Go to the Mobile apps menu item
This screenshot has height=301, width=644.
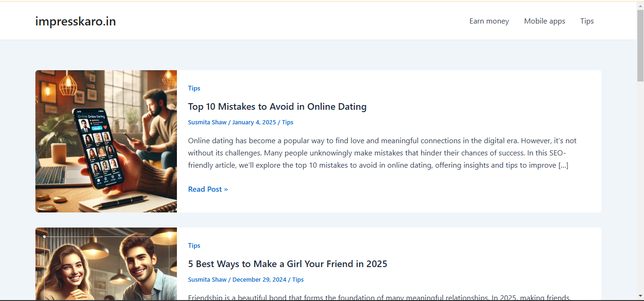pyautogui.click(x=544, y=21)
